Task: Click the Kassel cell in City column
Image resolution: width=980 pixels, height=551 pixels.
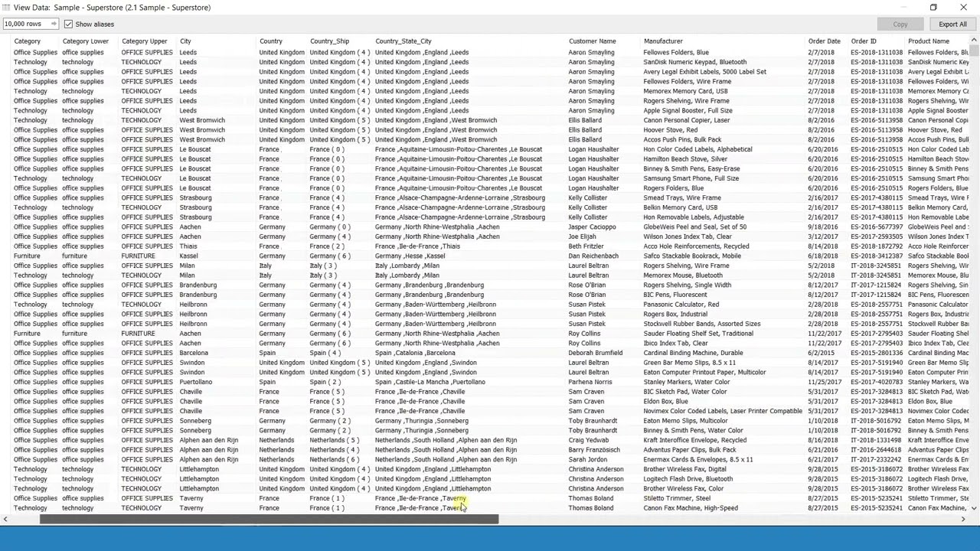Action: (x=188, y=256)
